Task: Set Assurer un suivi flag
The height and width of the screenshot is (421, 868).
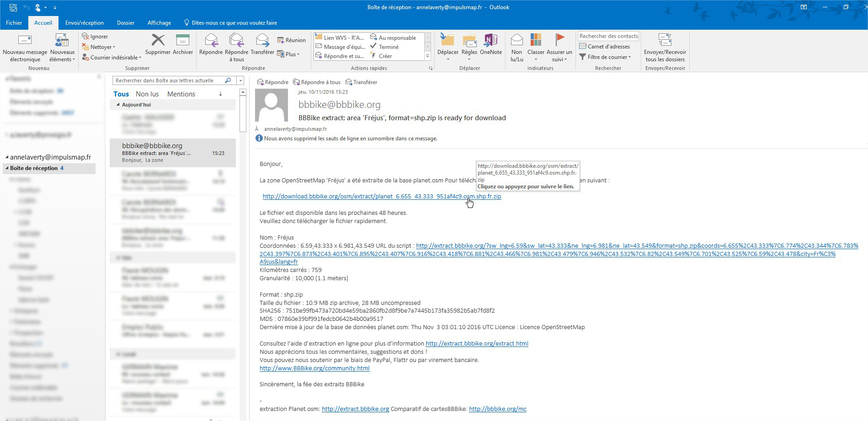Action: (x=559, y=48)
